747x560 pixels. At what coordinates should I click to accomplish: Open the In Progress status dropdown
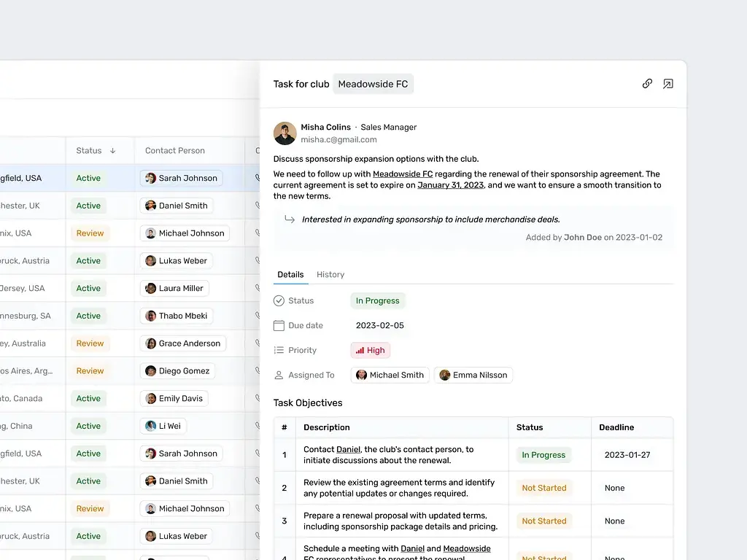(x=377, y=300)
